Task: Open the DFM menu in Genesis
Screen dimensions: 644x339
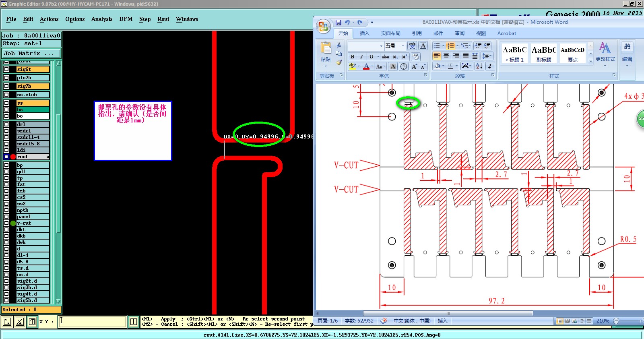Action: tap(126, 19)
